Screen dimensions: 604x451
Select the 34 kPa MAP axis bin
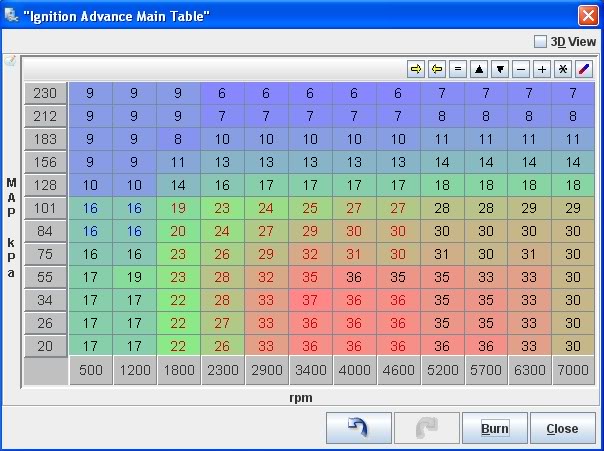click(x=45, y=300)
